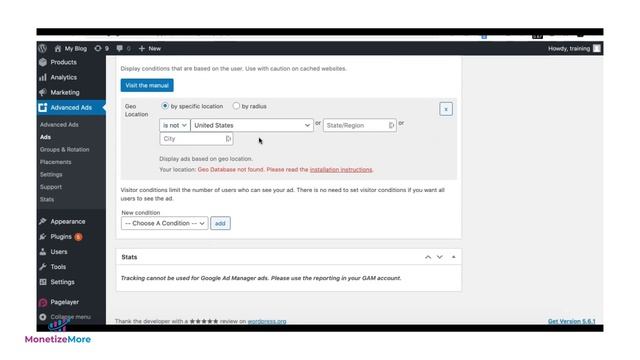Click the Plugins plug icon

click(x=43, y=236)
